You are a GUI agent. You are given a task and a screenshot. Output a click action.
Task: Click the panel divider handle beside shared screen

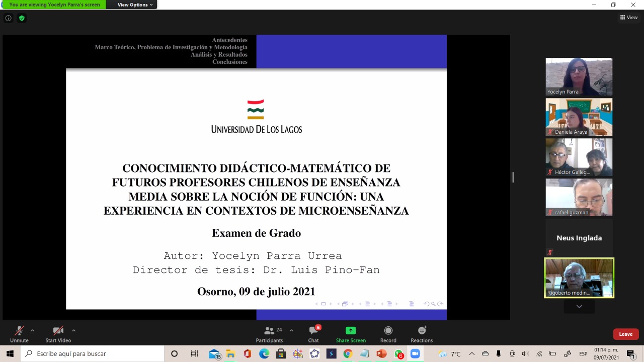[x=513, y=177]
